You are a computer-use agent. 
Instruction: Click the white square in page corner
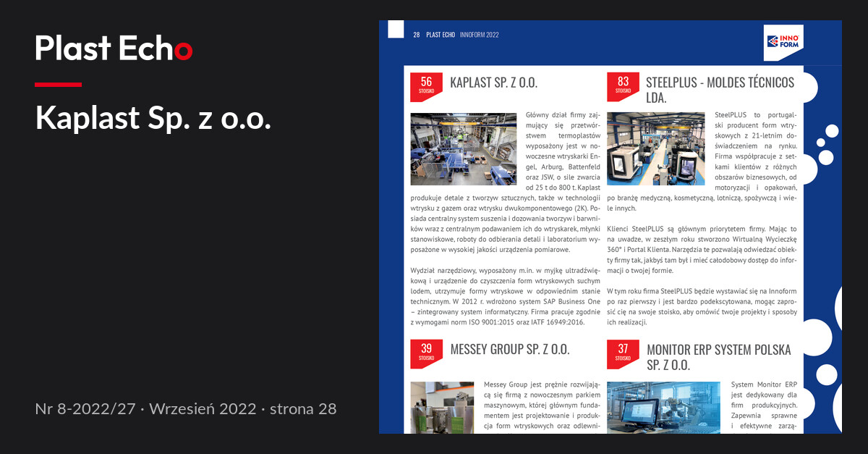coord(396,29)
